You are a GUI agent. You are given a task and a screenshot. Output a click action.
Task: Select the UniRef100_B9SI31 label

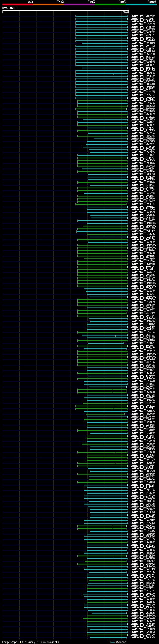pyautogui.click(x=143, y=68)
